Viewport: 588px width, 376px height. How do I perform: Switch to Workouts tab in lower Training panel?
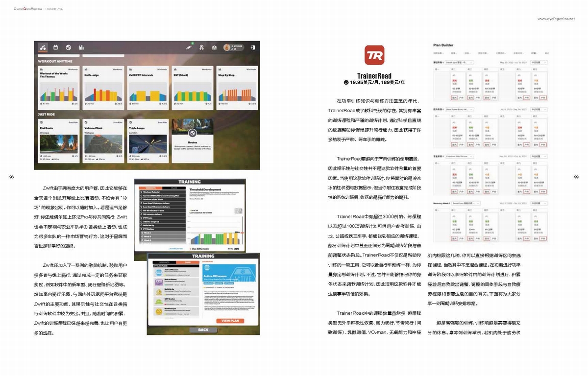[x=164, y=262]
